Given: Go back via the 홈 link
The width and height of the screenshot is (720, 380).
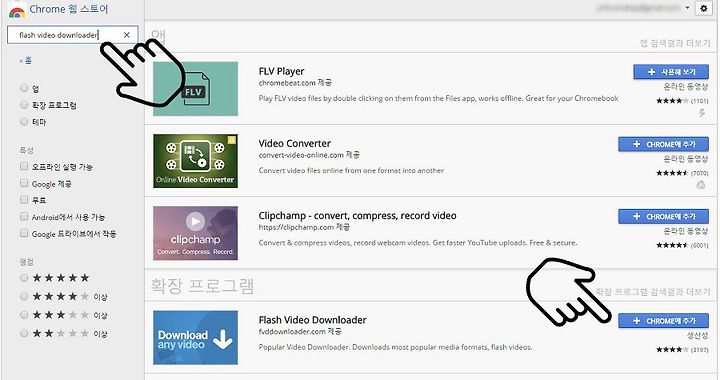Looking at the screenshot, I should (26, 61).
